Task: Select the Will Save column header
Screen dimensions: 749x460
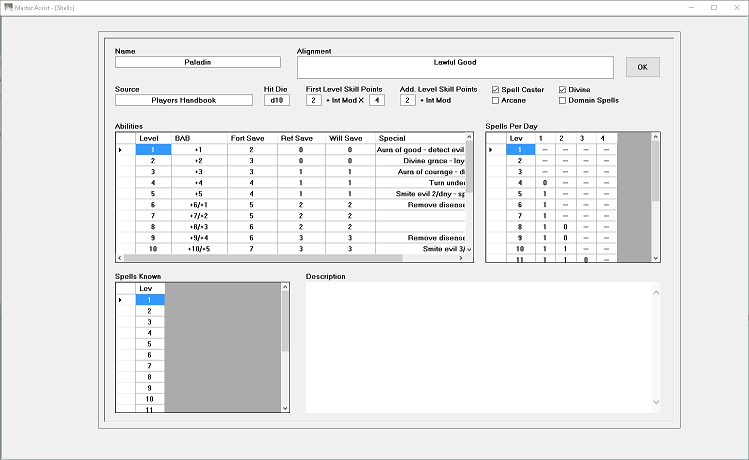Action: click(x=350, y=138)
